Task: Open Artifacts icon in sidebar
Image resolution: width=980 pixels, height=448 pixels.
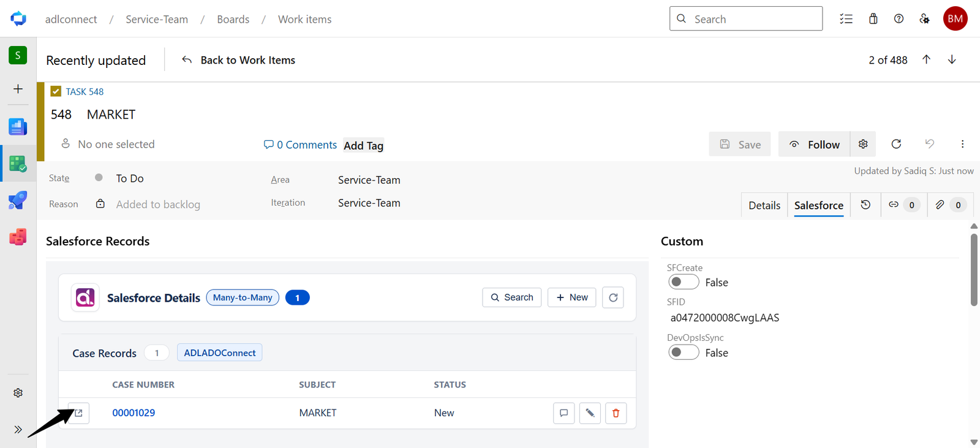Action: pos(18,237)
